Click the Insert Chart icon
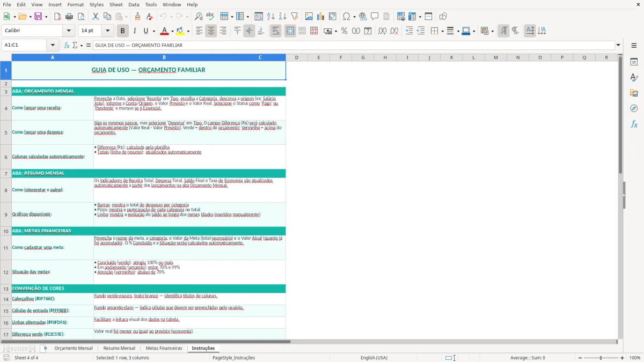The image size is (644, 362). [321, 17]
